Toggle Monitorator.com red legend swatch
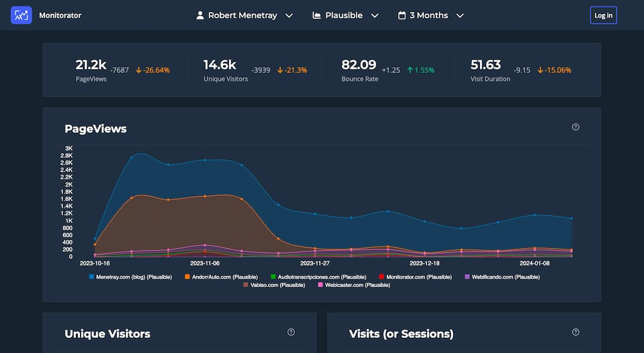 [382, 277]
